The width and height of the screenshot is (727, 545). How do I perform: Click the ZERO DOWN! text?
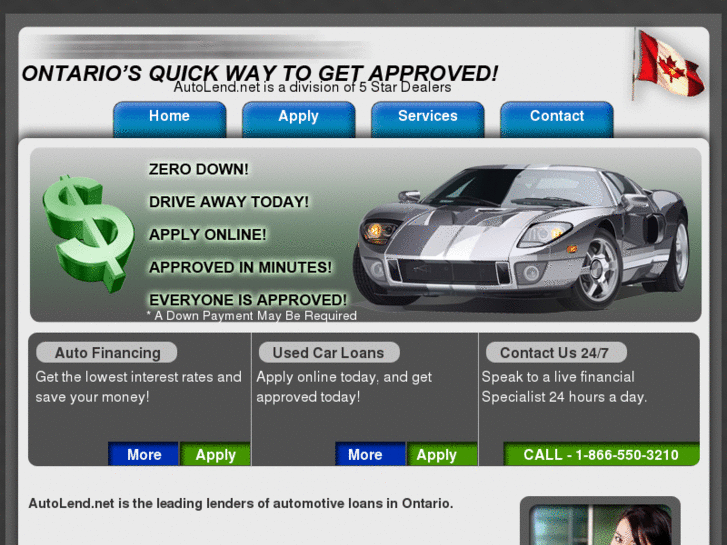[x=198, y=169]
